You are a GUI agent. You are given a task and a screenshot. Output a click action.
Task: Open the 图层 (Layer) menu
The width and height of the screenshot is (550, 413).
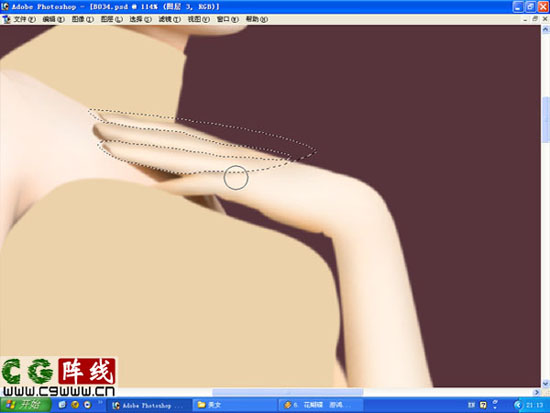click(112, 19)
